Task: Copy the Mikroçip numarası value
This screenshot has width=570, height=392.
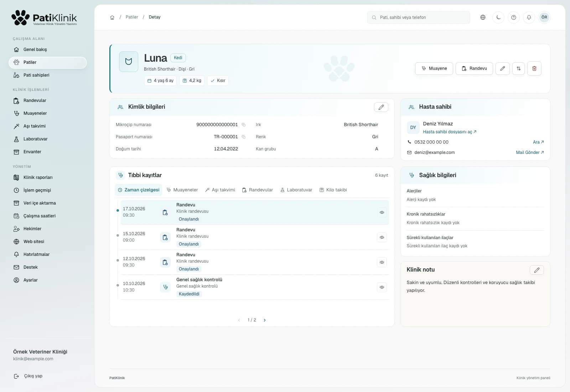Action: [244, 125]
